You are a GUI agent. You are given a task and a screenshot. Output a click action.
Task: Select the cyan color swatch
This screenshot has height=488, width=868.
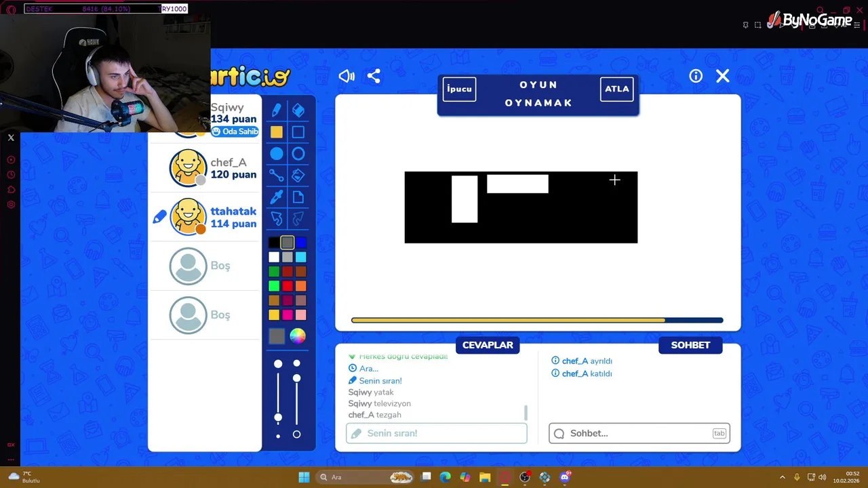(301, 257)
